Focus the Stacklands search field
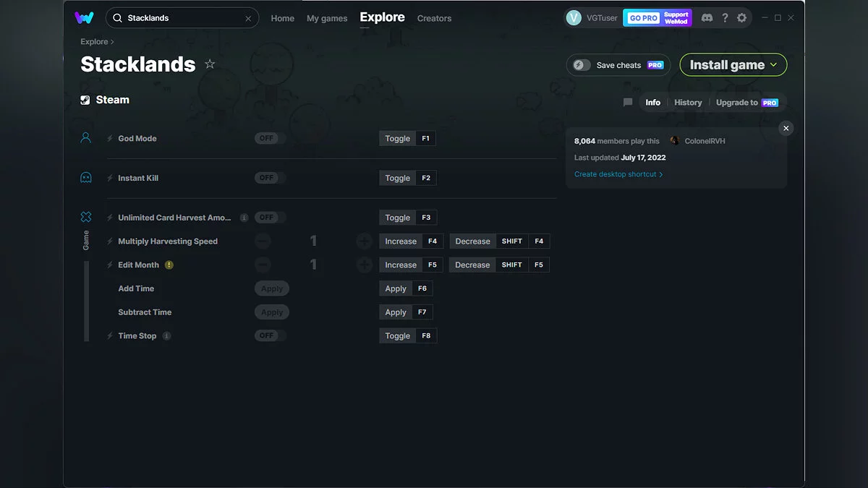 tap(182, 18)
